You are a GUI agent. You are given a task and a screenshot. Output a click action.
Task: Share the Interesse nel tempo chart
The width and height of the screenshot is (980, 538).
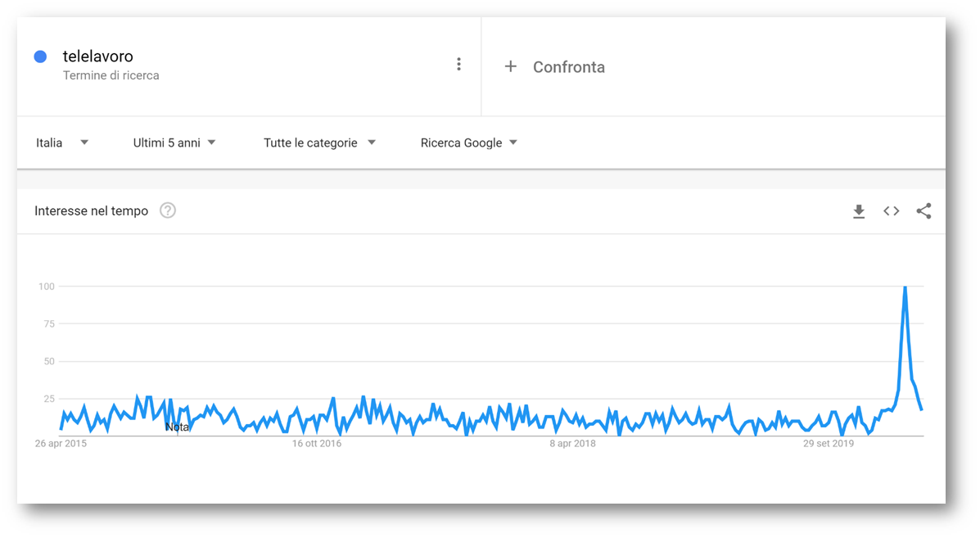point(924,211)
